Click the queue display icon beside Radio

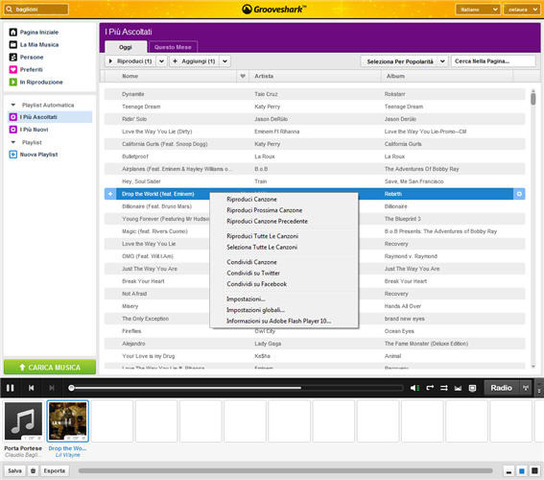(472, 388)
